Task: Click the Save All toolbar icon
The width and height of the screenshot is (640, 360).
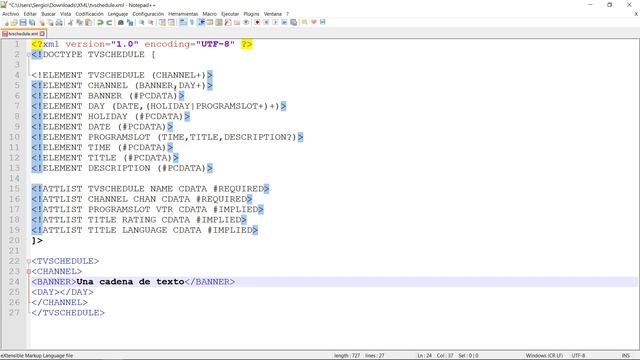Action: [x=32, y=22]
